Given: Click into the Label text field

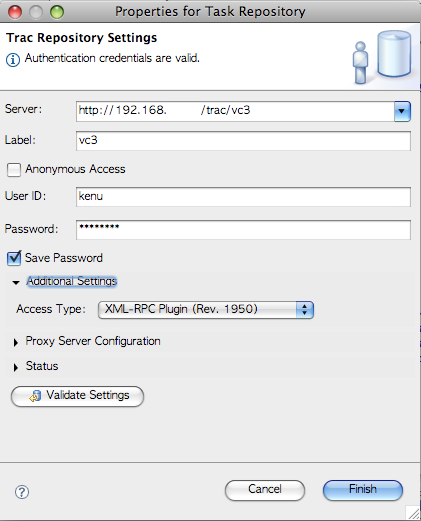Looking at the screenshot, I should click(243, 141).
